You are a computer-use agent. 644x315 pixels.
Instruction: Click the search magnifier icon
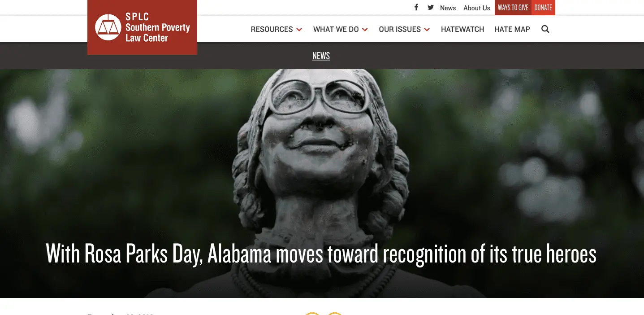pyautogui.click(x=545, y=29)
